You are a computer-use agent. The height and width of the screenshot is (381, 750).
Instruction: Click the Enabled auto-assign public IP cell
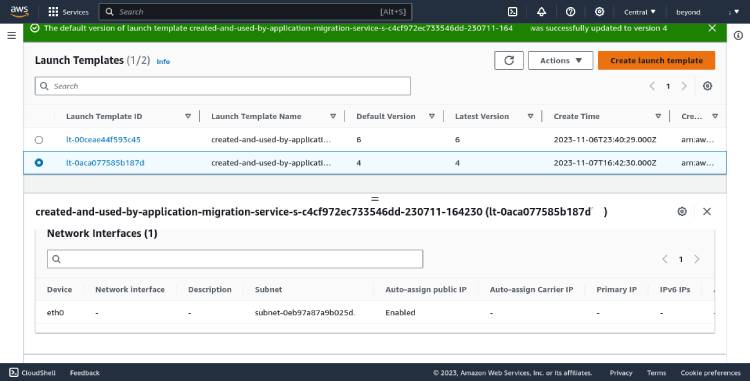pyautogui.click(x=400, y=313)
